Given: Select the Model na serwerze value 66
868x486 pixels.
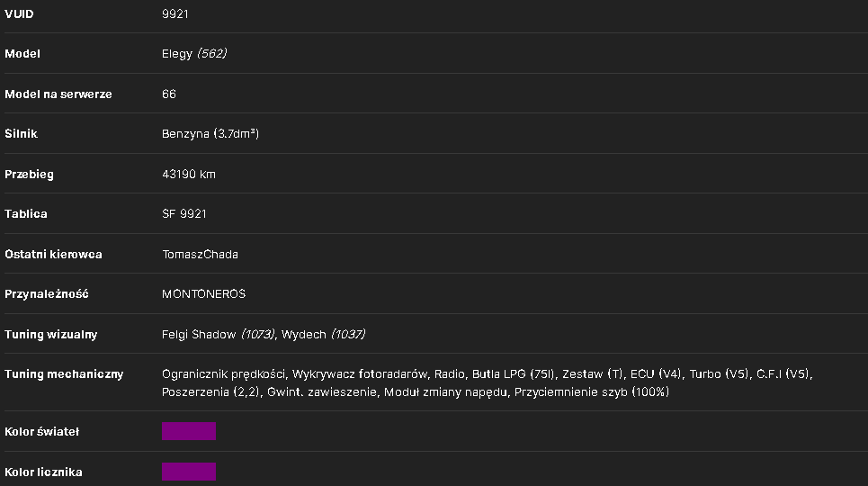Looking at the screenshot, I should pyautogui.click(x=169, y=94).
